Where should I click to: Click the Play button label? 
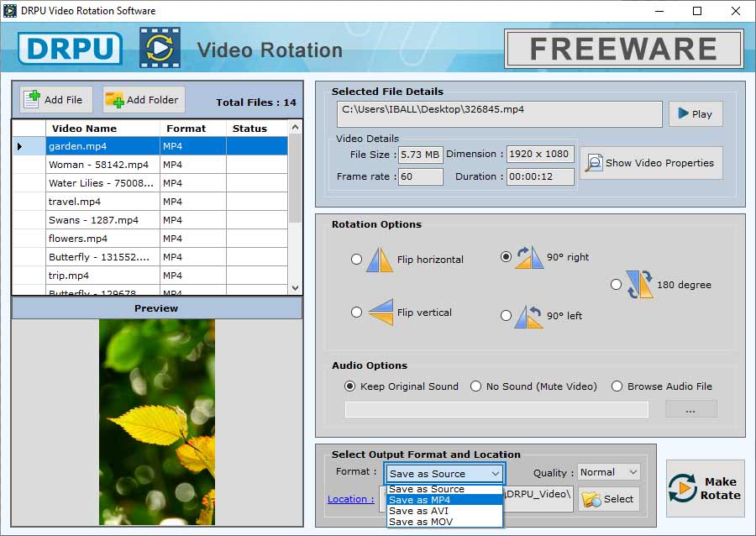pyautogui.click(x=702, y=114)
